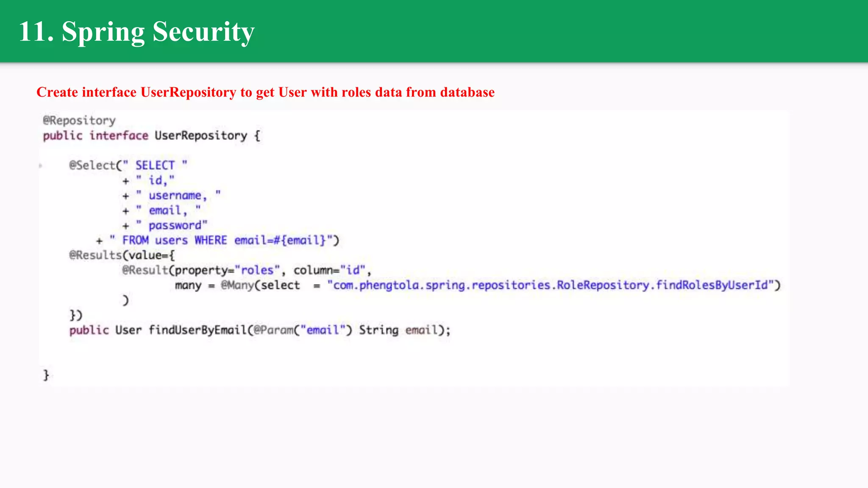
Task: Click the SELECT keyword in the query
Action: coord(155,165)
